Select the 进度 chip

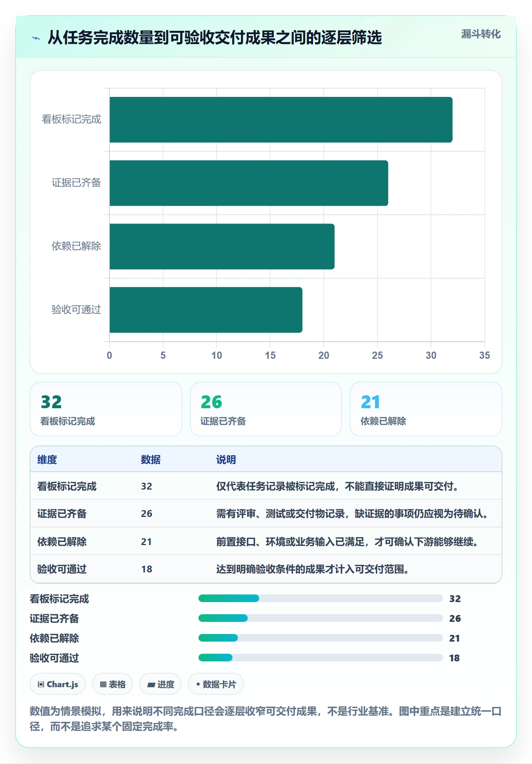(x=160, y=684)
